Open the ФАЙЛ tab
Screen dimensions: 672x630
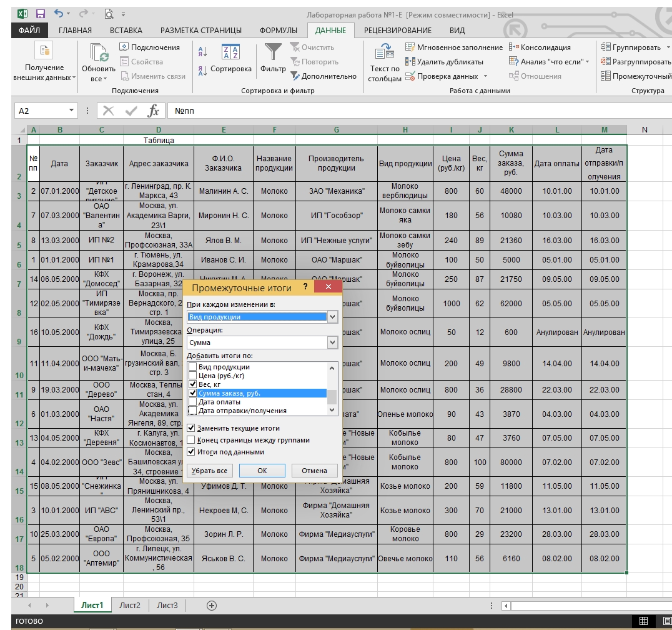29,31
